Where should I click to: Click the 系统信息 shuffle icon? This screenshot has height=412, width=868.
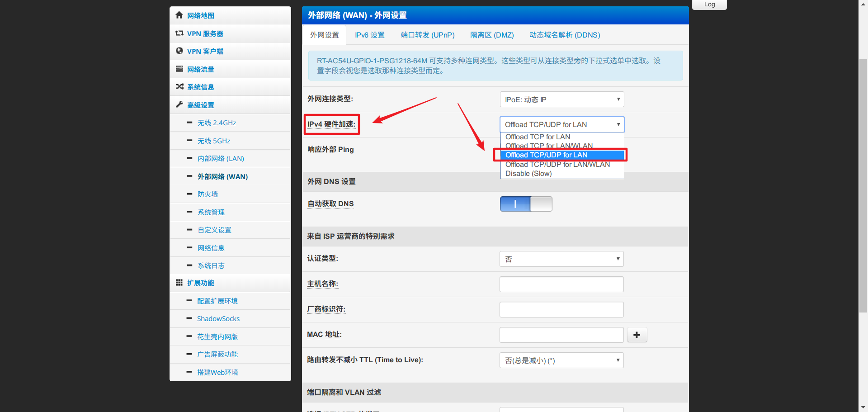coord(179,86)
